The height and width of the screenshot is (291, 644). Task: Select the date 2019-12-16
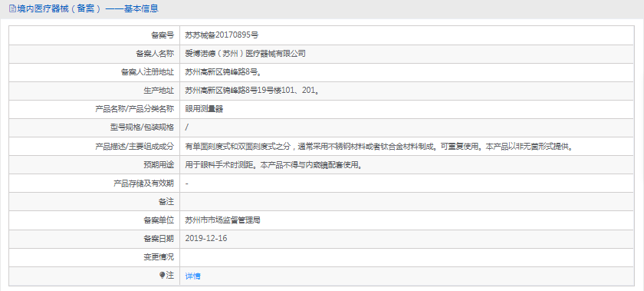(x=206, y=238)
